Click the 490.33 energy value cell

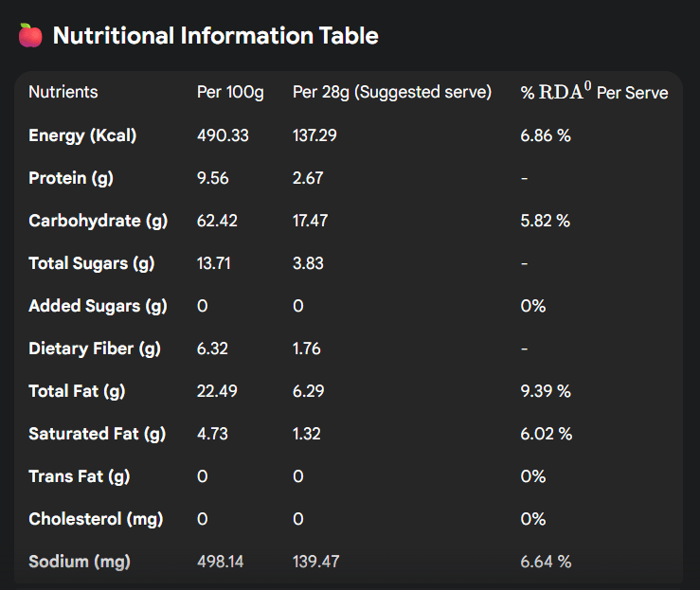pos(223,135)
